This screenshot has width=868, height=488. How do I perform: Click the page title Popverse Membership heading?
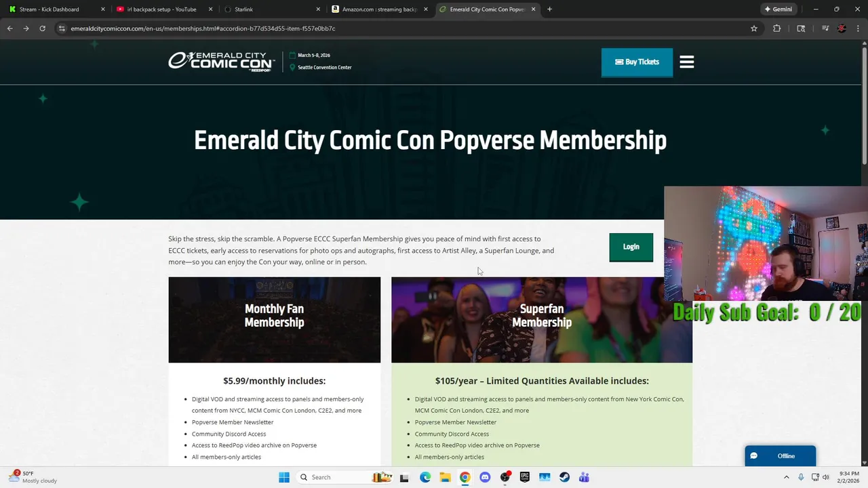430,140
